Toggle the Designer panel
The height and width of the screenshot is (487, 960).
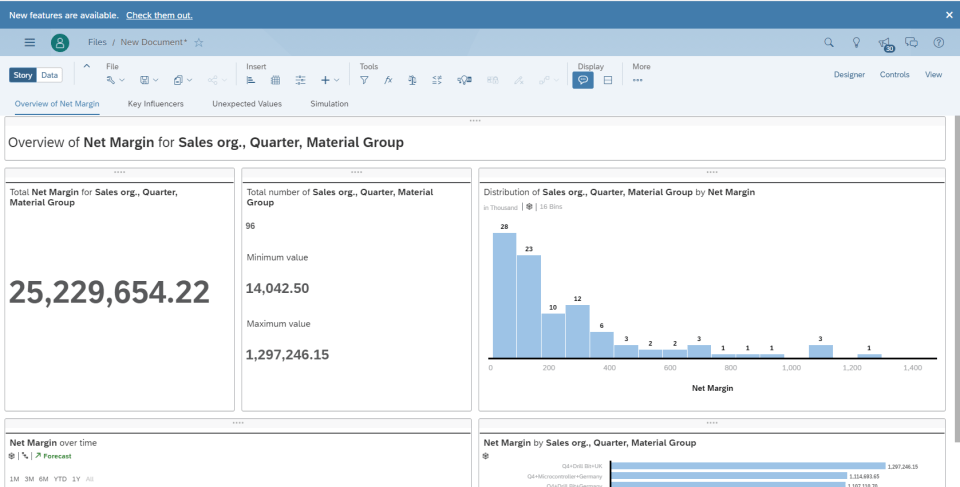pos(849,75)
